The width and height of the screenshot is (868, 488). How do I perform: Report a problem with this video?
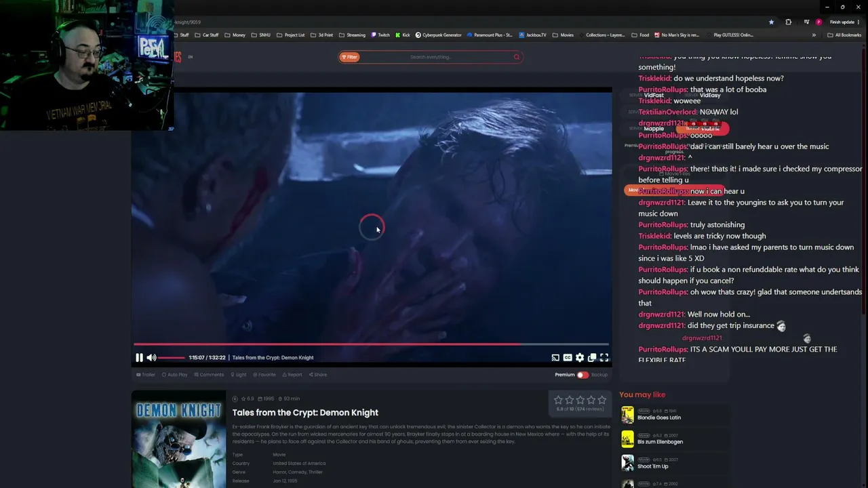tap(292, 375)
